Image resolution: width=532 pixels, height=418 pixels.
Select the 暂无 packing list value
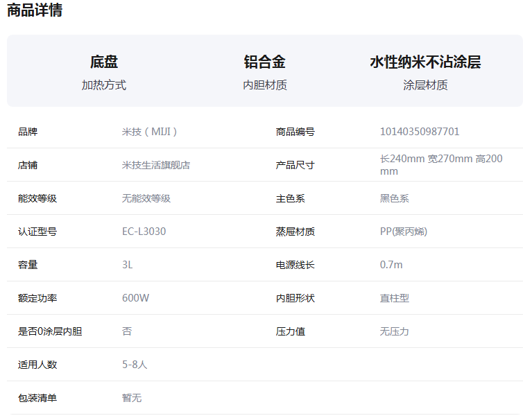tap(132, 398)
